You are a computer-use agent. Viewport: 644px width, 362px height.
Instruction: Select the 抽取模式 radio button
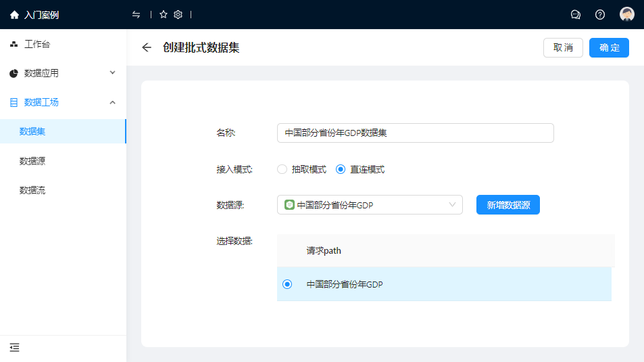(x=282, y=169)
